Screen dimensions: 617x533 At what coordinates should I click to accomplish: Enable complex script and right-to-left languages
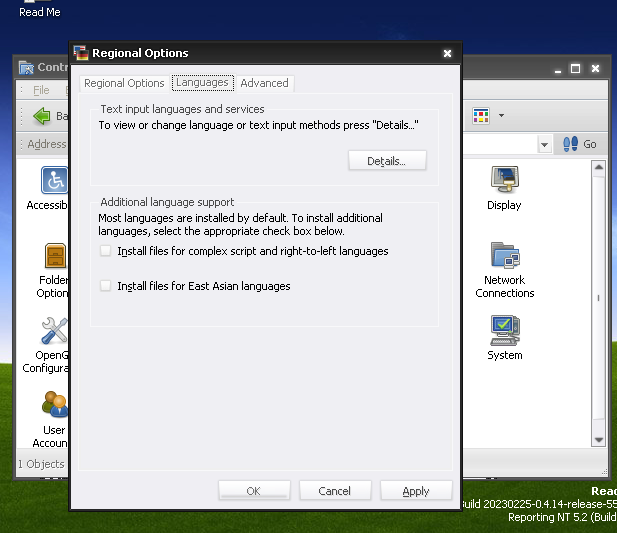tap(105, 251)
